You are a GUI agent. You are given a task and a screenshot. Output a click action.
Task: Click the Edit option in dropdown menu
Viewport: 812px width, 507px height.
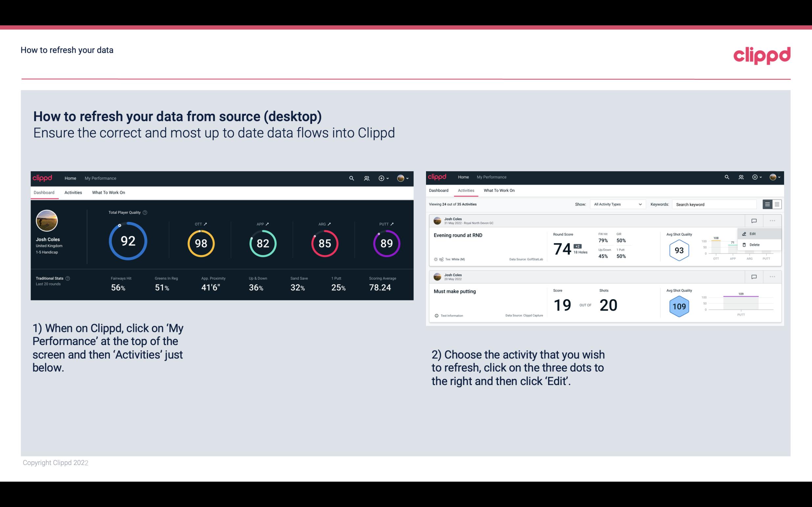tap(755, 233)
